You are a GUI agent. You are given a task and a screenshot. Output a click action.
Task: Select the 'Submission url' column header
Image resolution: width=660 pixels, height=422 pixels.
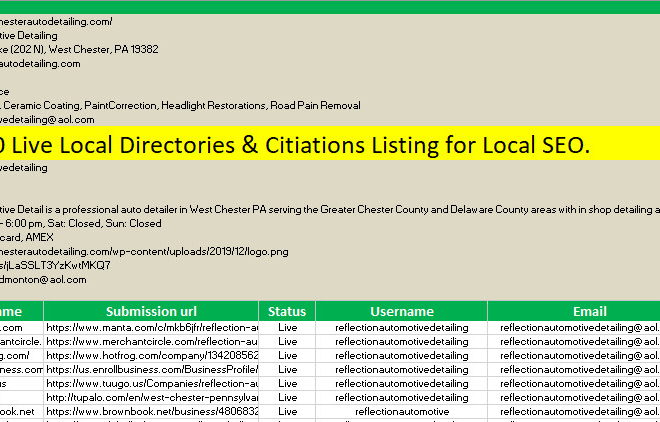pos(151,311)
